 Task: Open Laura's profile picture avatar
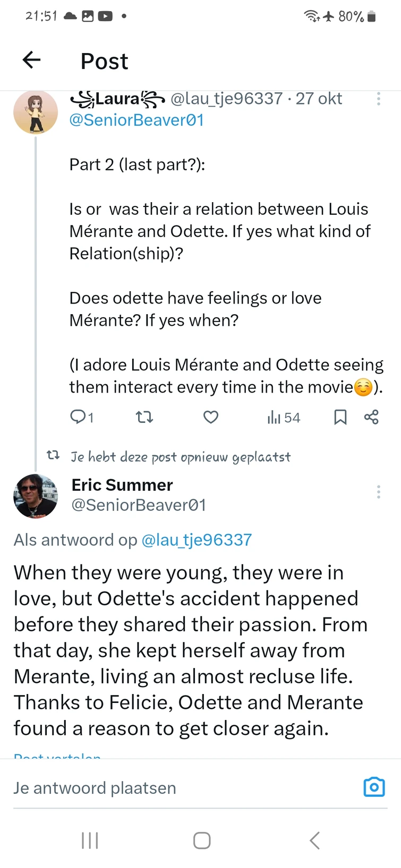point(36,112)
